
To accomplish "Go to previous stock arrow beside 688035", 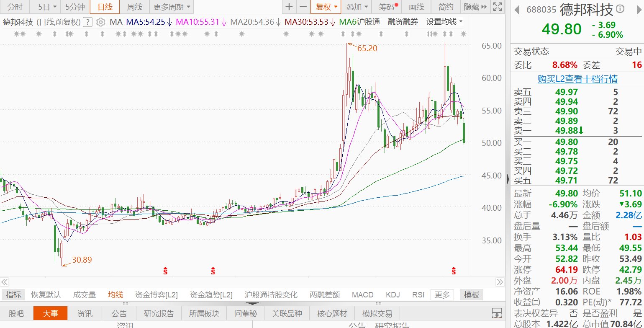I will tap(517, 10).
